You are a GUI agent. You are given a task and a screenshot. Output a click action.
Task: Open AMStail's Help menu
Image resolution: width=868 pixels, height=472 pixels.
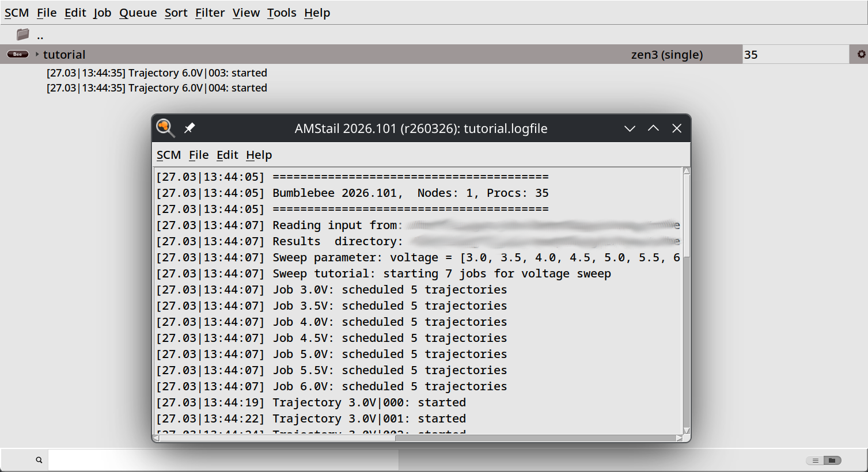tap(259, 155)
